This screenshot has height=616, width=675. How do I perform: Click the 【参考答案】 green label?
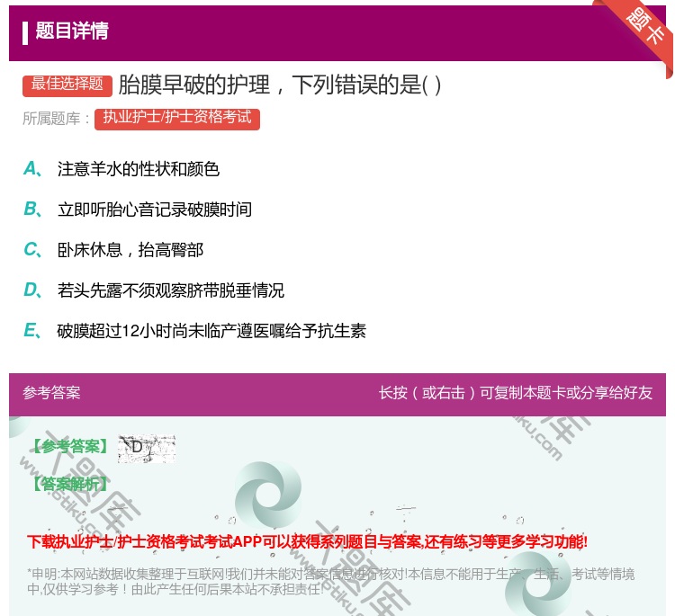click(x=70, y=447)
